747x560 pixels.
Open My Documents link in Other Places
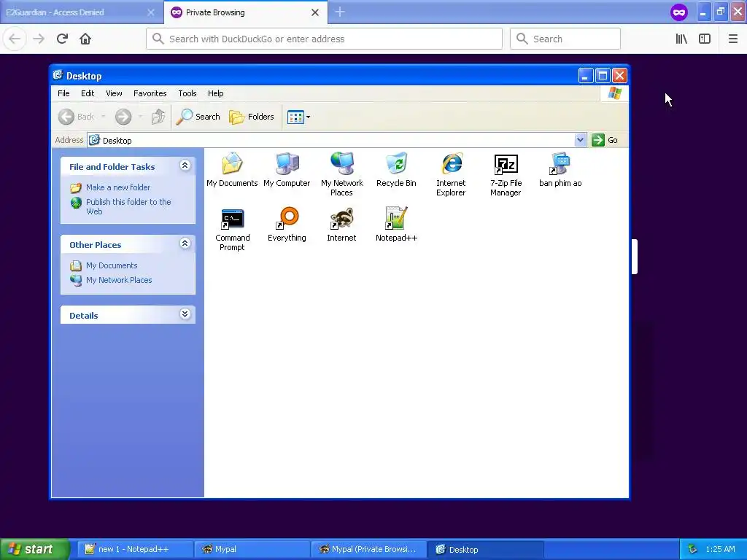pos(112,265)
